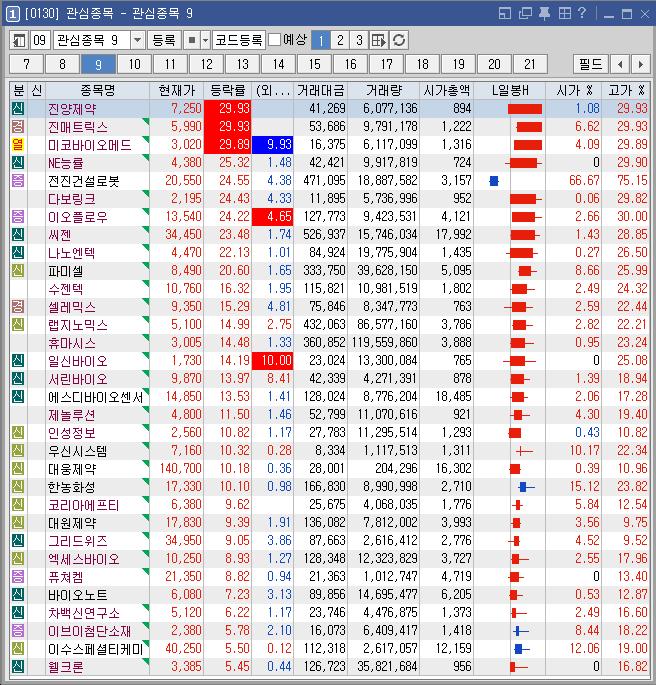The height and width of the screenshot is (685, 656).
Task: Open the column layout icon beside button 3
Action: point(378,40)
